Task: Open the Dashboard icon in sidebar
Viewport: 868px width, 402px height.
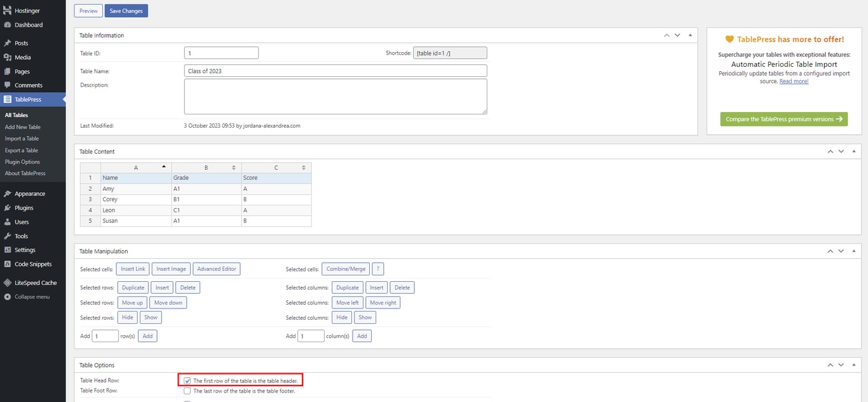Action: [7, 25]
